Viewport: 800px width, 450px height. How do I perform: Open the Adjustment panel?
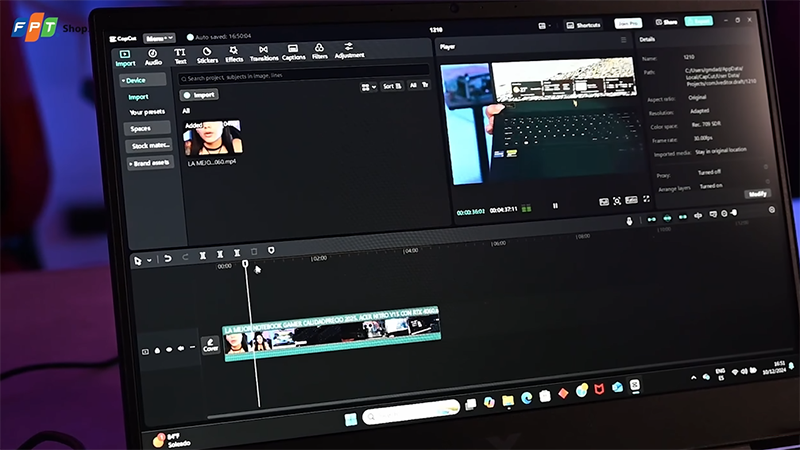[x=349, y=50]
